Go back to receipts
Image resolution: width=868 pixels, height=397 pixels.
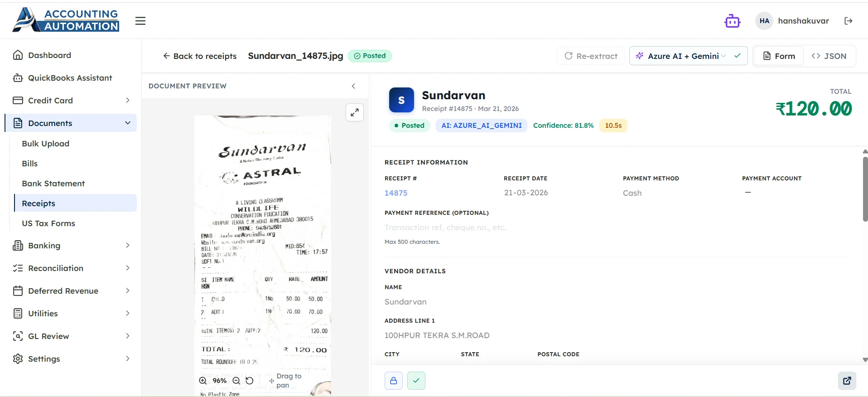pos(200,56)
